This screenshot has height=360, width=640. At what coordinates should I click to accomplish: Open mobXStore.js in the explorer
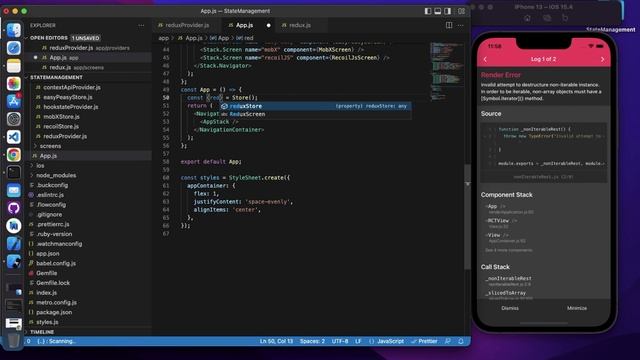click(x=62, y=117)
